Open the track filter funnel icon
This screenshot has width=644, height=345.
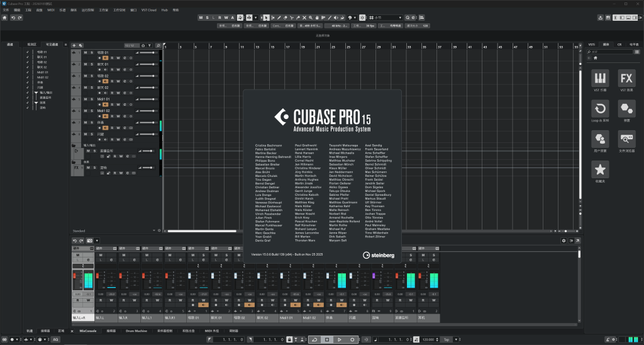[x=150, y=45]
